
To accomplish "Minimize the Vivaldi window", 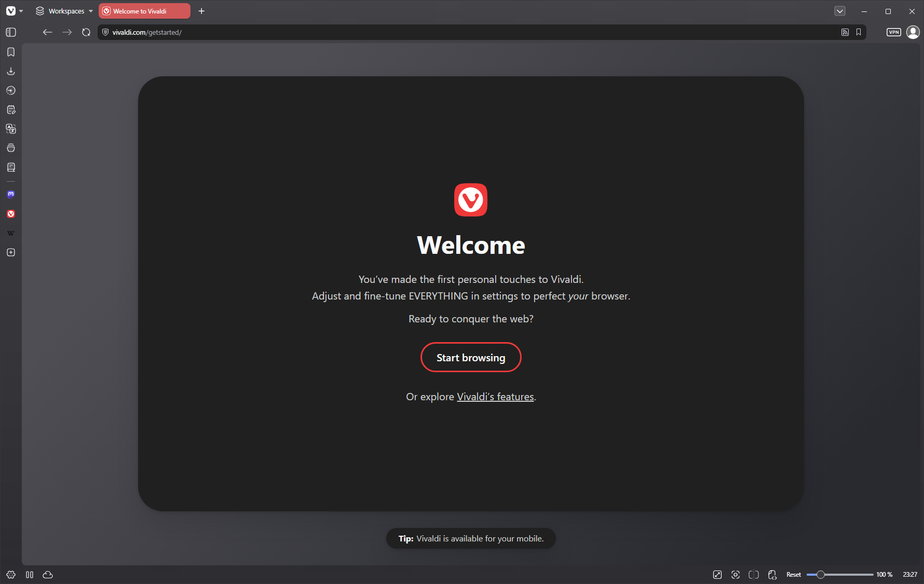I will coord(864,11).
